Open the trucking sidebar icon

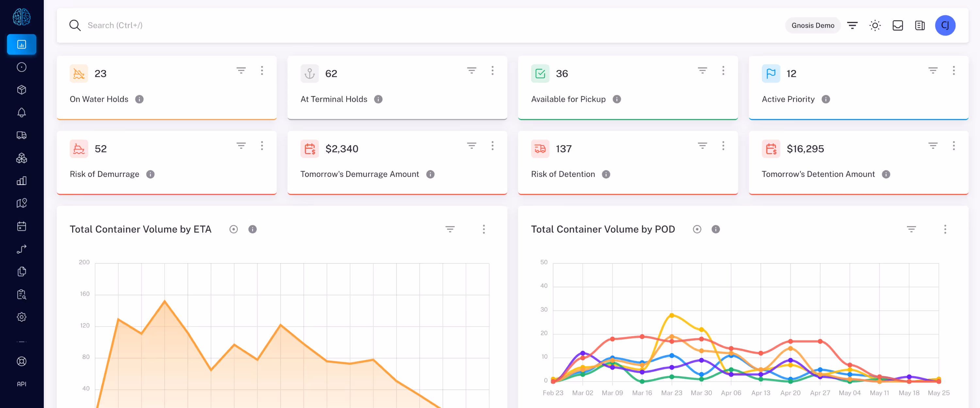coord(22,135)
